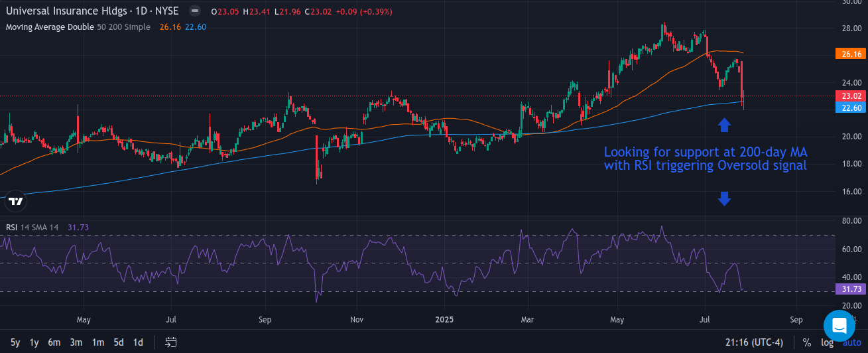Image resolution: width=868 pixels, height=353 pixels.
Task: Click the red 23.02 last price label
Action: tap(849, 96)
